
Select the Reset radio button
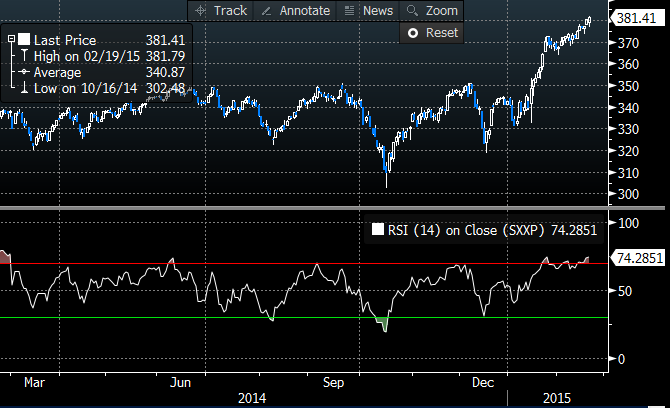point(412,33)
